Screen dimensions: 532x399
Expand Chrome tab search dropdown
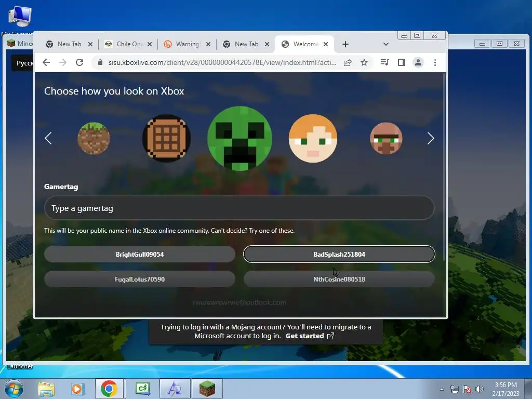386,44
